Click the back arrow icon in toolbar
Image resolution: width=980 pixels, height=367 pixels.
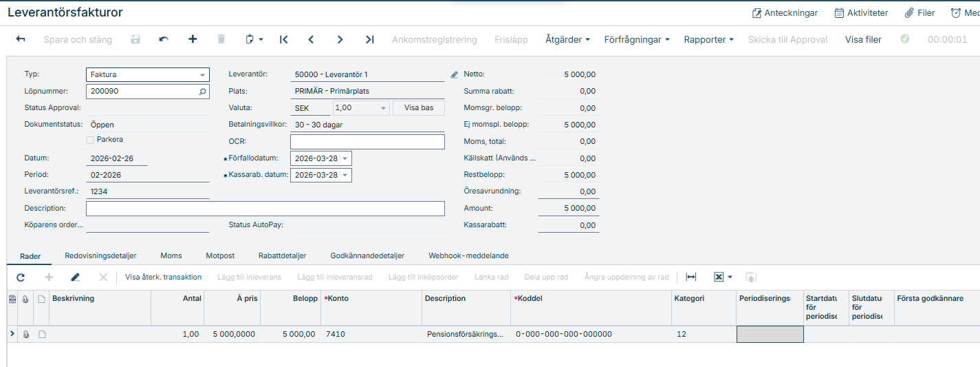click(x=21, y=39)
